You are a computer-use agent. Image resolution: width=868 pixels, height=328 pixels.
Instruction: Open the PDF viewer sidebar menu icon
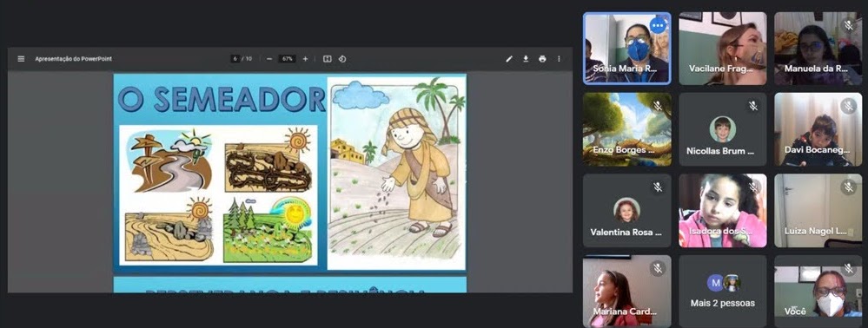pyautogui.click(x=21, y=59)
